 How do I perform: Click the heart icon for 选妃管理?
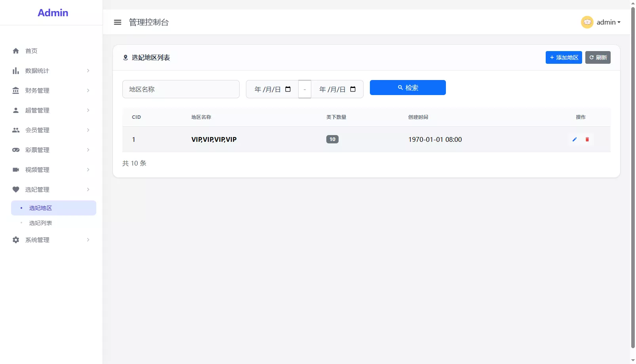(x=16, y=190)
